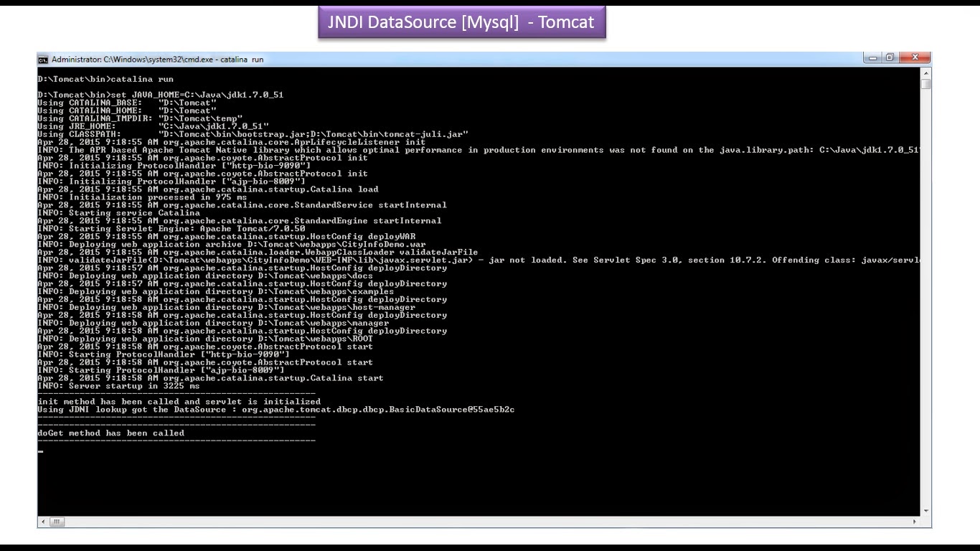
Task: Click the 'Using JRE_HOME' line
Action: (x=154, y=126)
